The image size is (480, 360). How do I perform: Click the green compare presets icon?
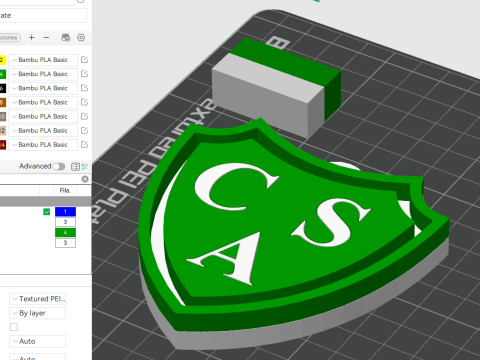click(x=84, y=166)
